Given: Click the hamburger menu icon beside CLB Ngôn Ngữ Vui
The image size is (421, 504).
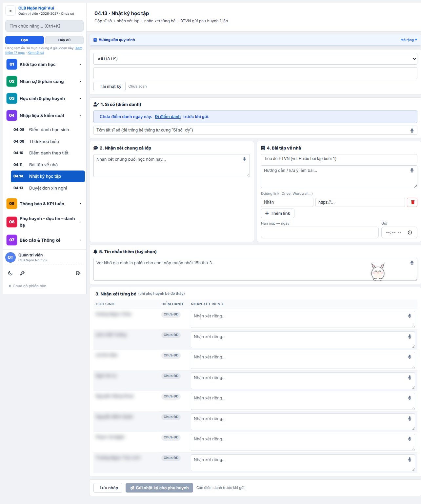Looking at the screenshot, I should pos(10,10).
